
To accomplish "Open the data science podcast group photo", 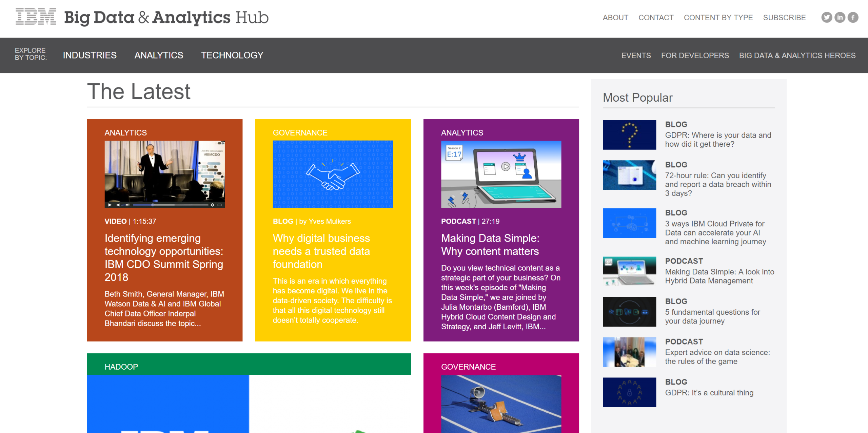I will [x=629, y=352].
